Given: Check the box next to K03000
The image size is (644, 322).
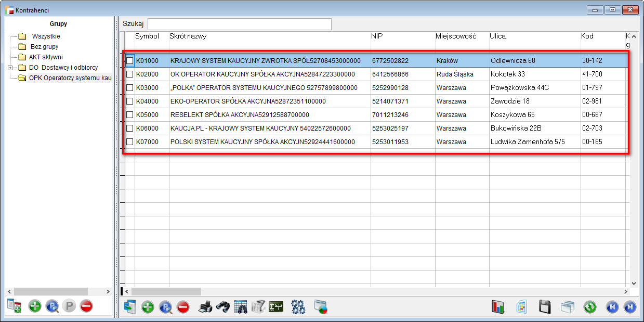Looking at the screenshot, I should point(130,88).
